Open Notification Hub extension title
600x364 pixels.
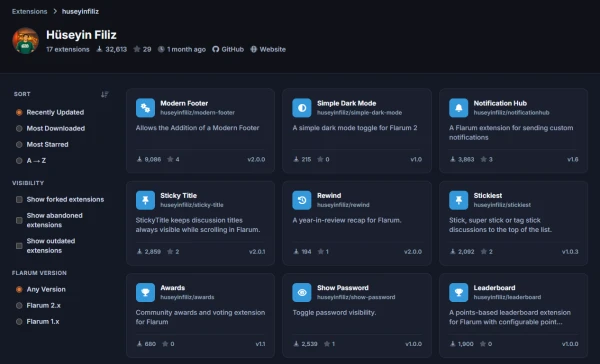(x=500, y=103)
